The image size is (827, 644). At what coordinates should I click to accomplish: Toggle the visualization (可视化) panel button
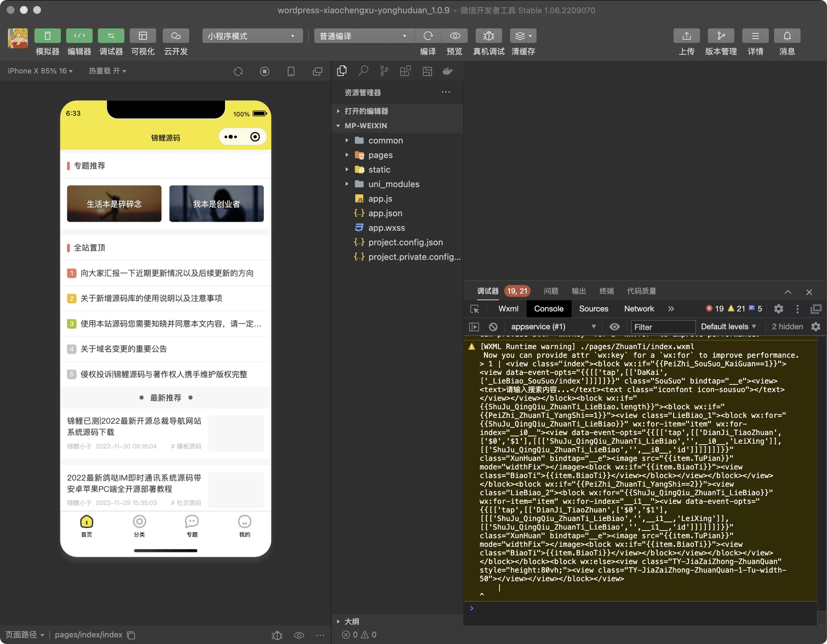point(143,36)
